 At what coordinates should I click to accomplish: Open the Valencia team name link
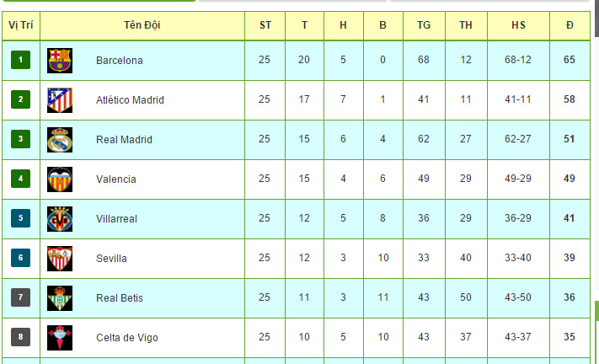click(116, 179)
